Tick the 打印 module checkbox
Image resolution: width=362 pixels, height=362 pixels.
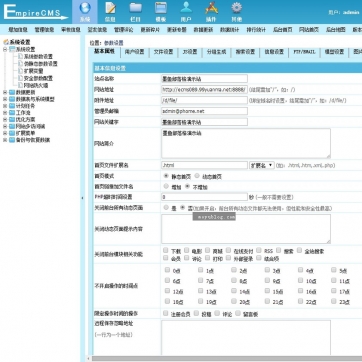(x=208, y=258)
